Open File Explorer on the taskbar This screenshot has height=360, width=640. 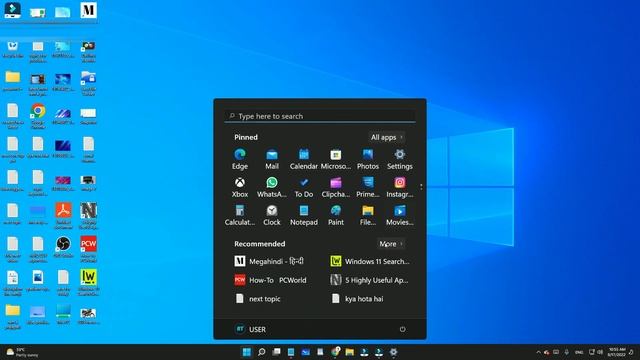[350, 352]
